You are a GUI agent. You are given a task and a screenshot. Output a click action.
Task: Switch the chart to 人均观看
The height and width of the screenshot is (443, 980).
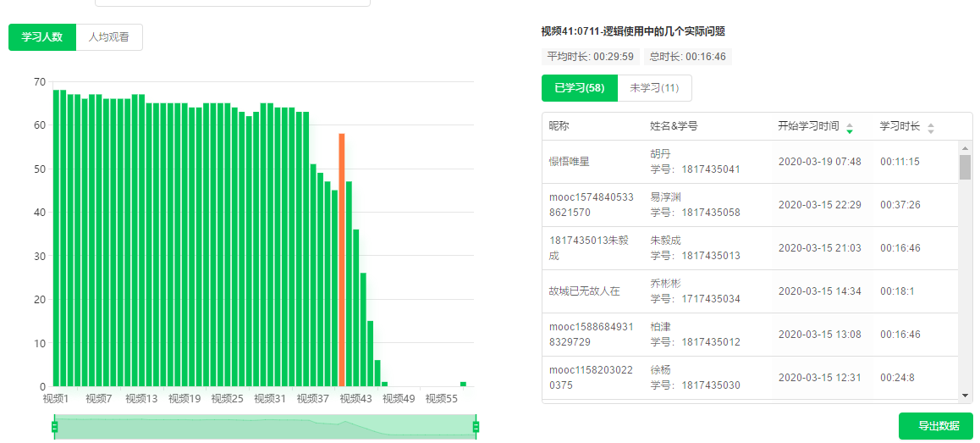click(x=109, y=37)
